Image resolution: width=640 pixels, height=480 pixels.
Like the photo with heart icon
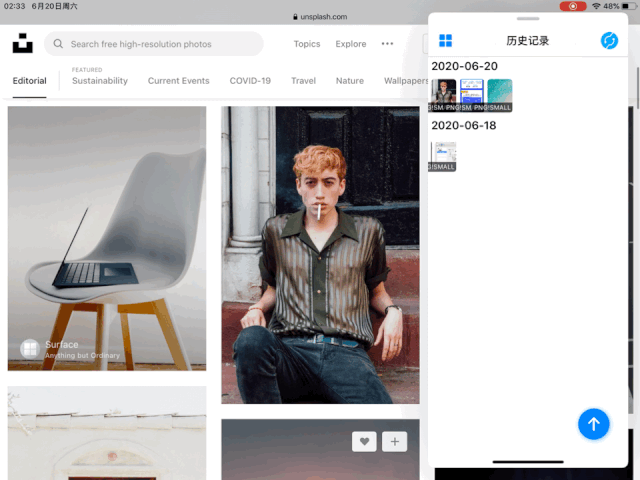coord(364,441)
